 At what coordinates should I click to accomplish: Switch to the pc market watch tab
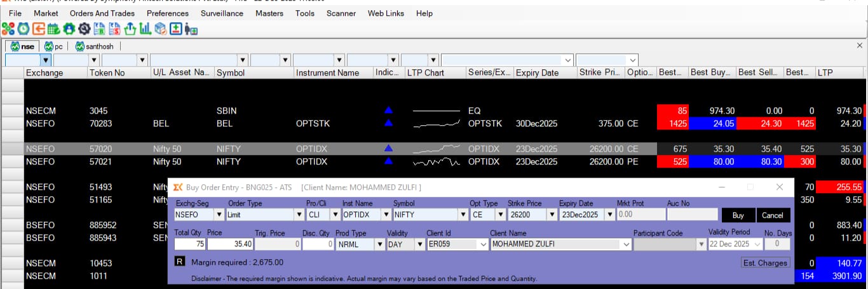(55, 46)
